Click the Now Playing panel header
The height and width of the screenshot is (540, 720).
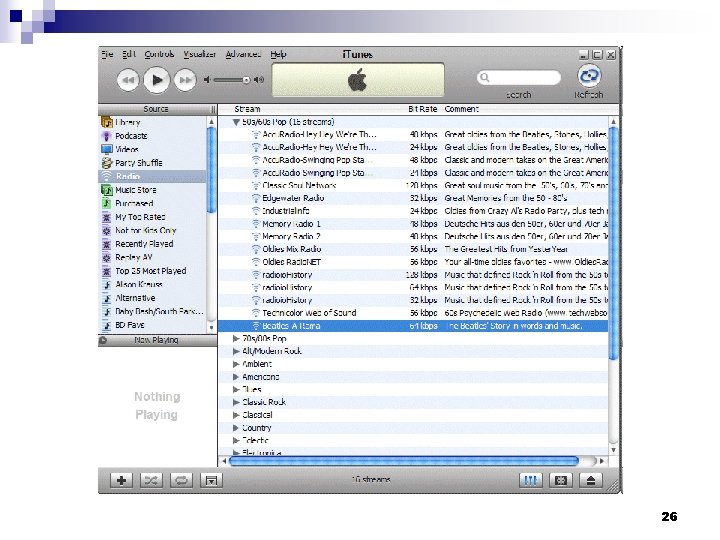[157, 340]
